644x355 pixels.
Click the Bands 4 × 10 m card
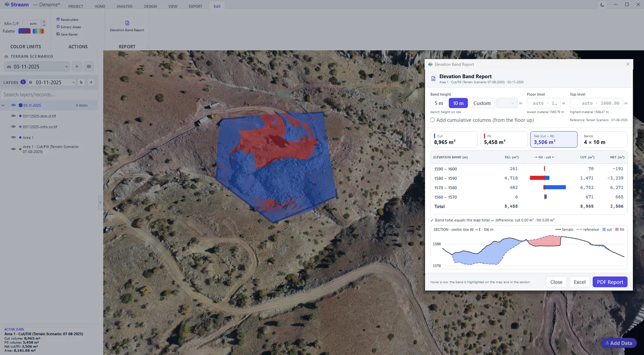(x=603, y=139)
